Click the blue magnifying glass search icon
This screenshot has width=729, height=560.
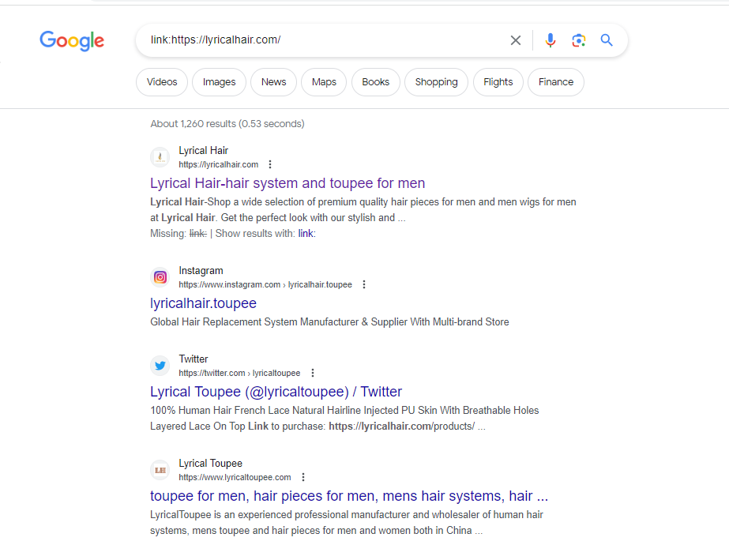607,40
